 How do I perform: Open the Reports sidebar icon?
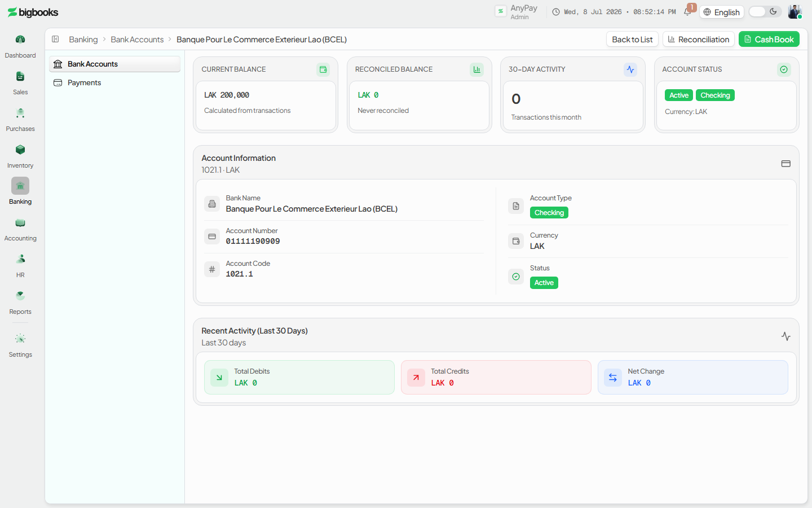pyautogui.click(x=20, y=296)
